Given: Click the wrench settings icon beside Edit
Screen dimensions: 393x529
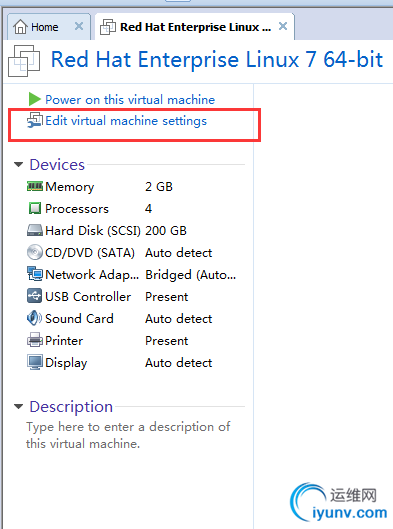Looking at the screenshot, I should click(x=35, y=120).
